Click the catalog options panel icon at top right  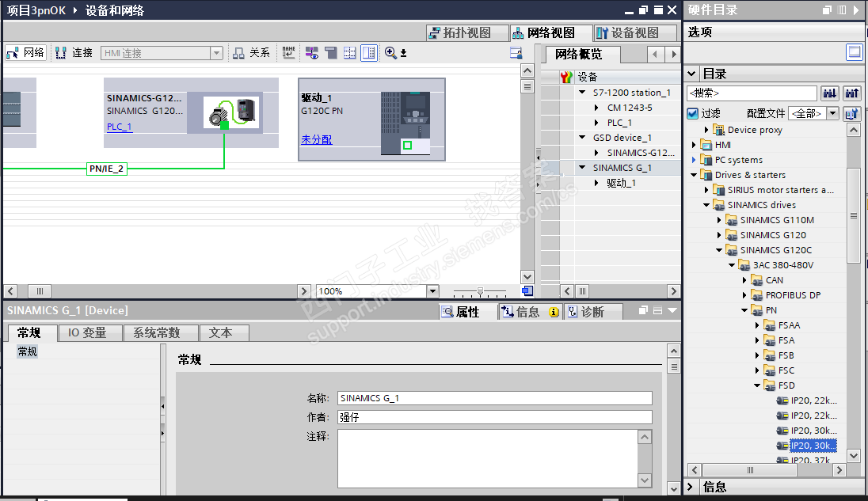(x=855, y=52)
